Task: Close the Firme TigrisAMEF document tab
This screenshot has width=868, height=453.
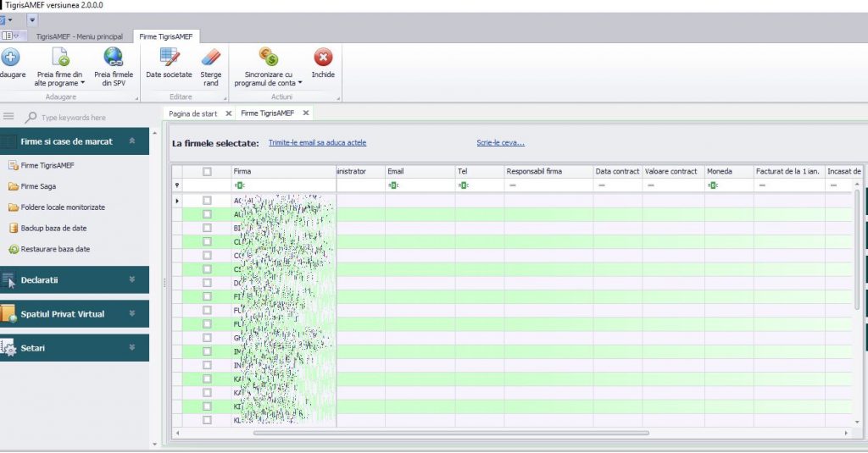Action: (x=305, y=113)
